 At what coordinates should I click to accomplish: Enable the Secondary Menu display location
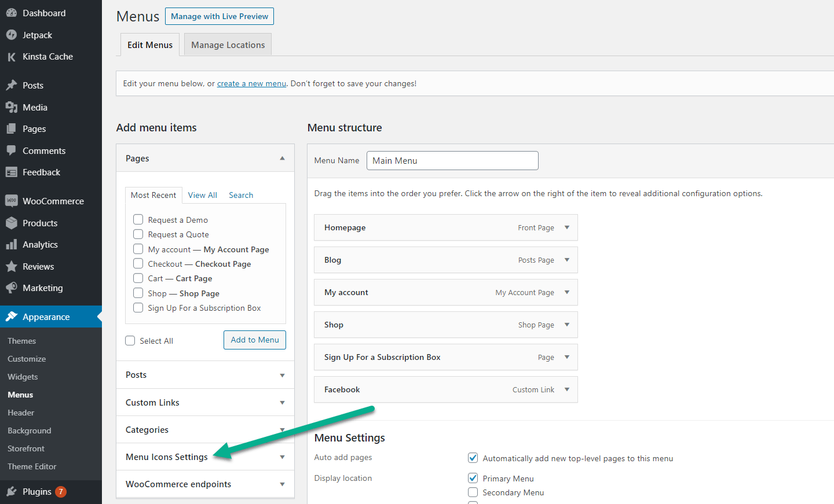click(x=473, y=492)
